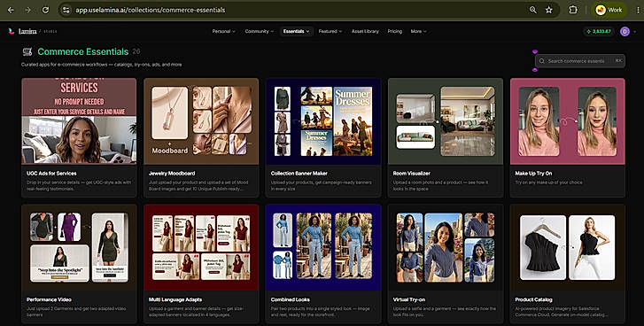Click the Product Catalog title

point(534,299)
